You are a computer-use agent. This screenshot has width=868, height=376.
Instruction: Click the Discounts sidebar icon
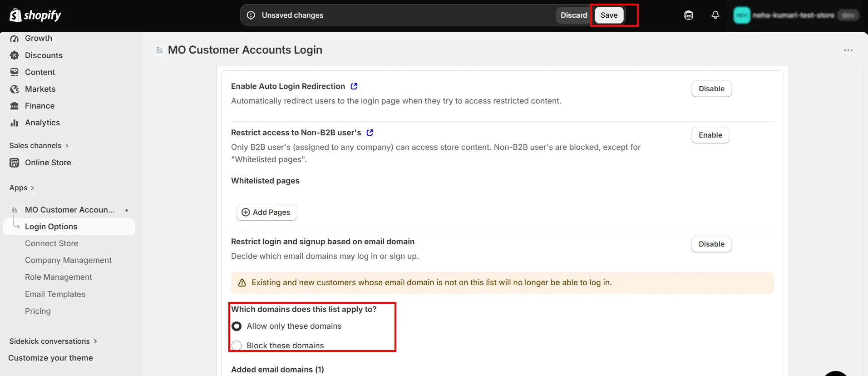click(15, 55)
